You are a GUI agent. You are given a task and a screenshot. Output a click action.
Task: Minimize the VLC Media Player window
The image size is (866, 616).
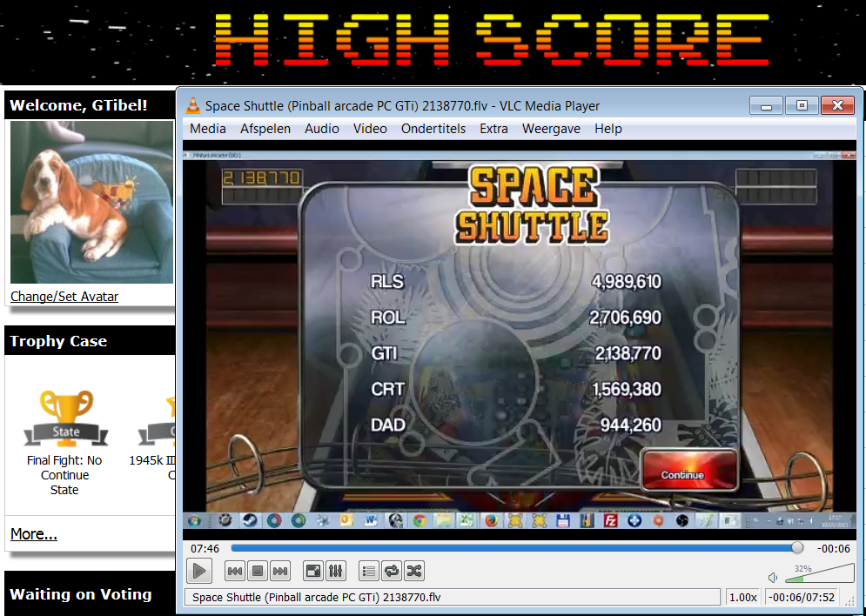pyautogui.click(x=766, y=105)
